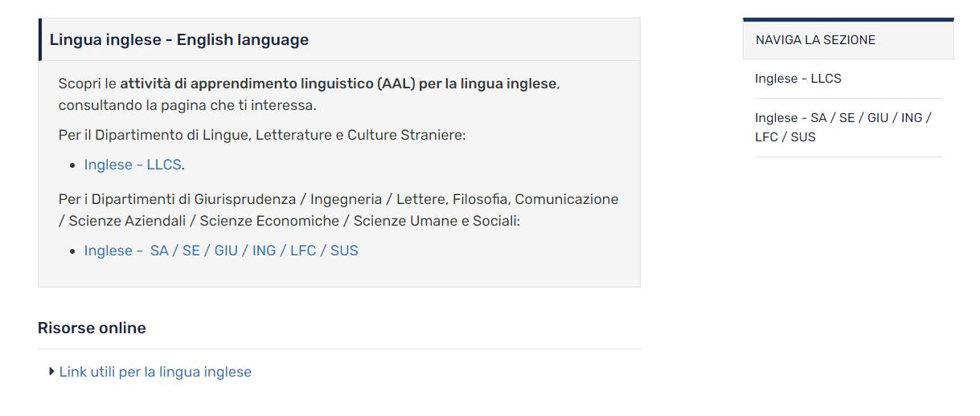Open the Inglese - LLCS link in main content
Screen dimensions: 980x416
(133, 165)
